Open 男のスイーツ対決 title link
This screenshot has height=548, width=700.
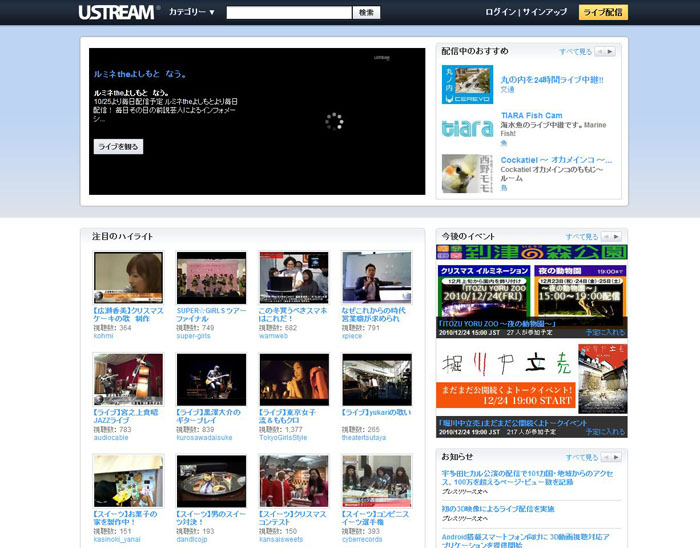211,518
